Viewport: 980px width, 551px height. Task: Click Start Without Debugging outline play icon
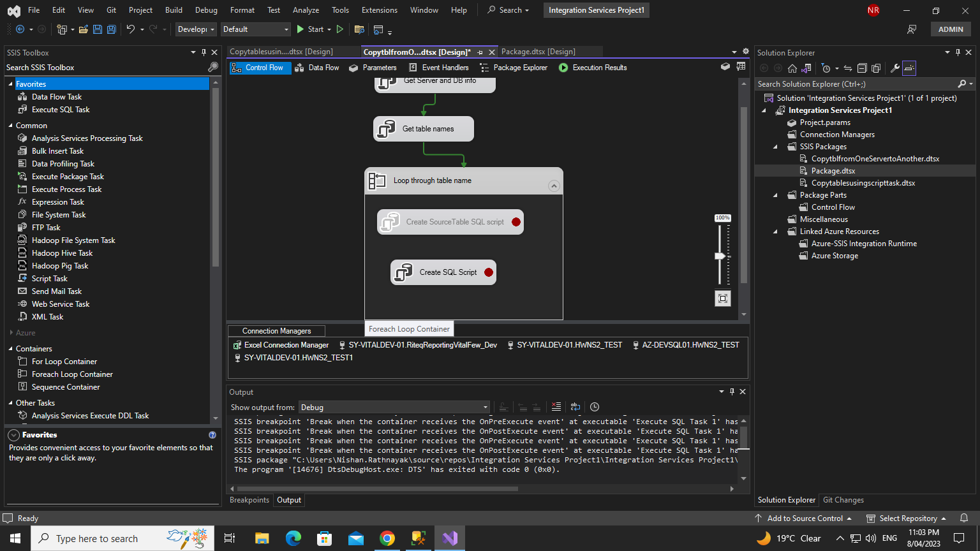tap(340, 29)
